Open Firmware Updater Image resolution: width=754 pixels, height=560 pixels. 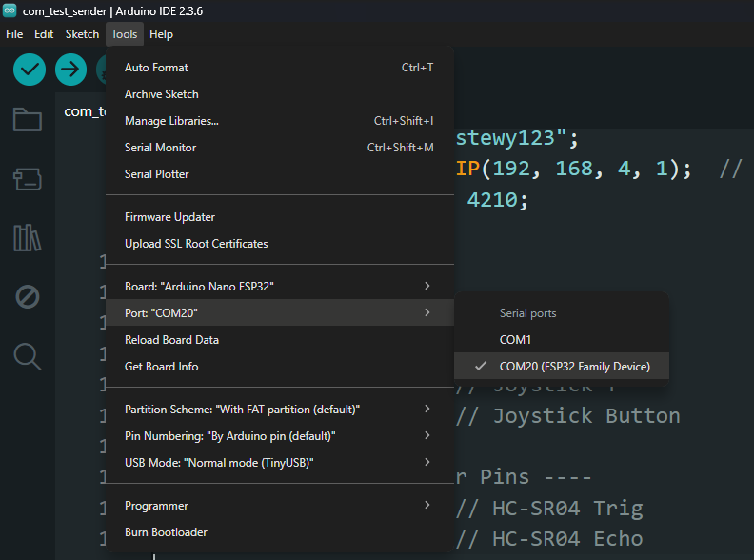click(280, 217)
